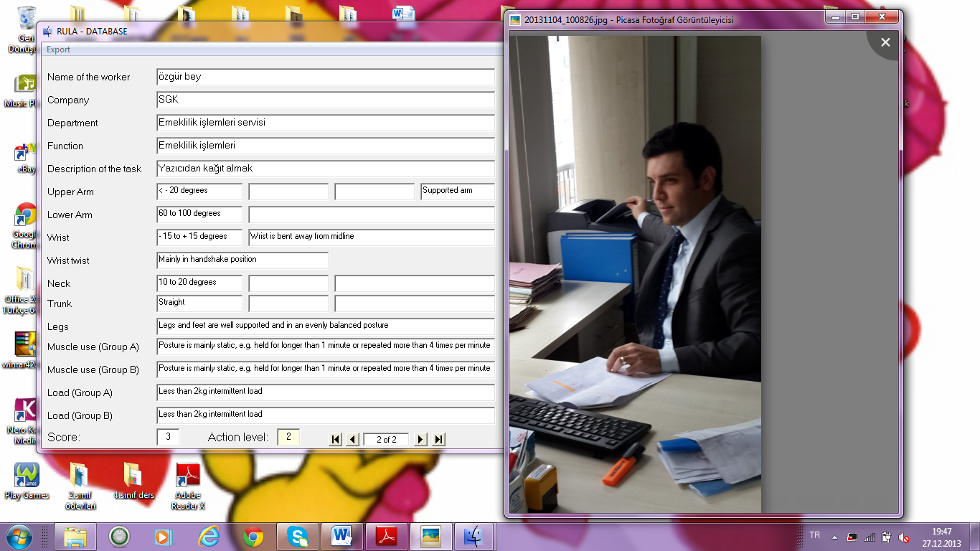Click the 'Mainly in handshake position' field
The width and height of the screenshot is (980, 551).
242,260
